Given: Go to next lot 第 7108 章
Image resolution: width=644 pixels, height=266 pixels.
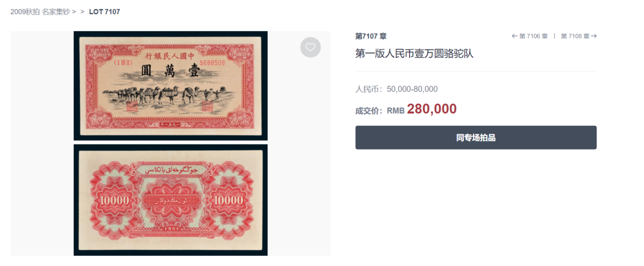Looking at the screenshot, I should coord(575,36).
